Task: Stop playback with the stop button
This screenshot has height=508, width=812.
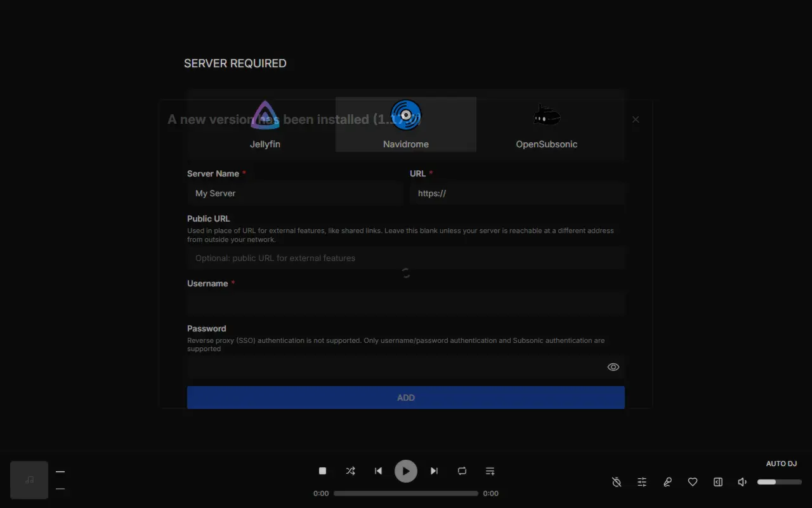Action: point(322,471)
